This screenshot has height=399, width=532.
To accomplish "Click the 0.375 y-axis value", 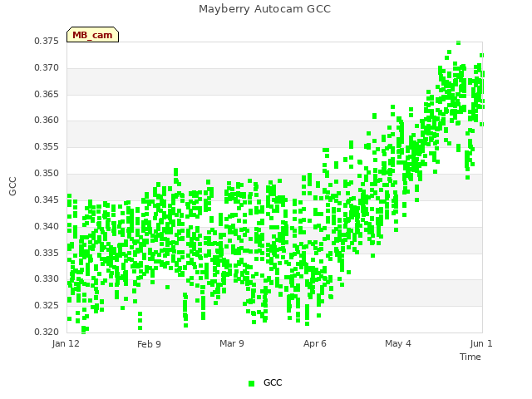I will click(47, 41).
